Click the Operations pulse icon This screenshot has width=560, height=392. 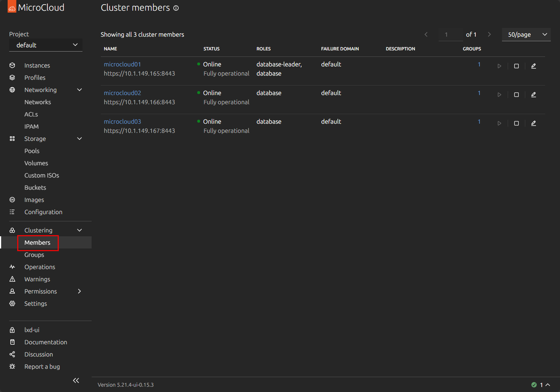[12, 267]
